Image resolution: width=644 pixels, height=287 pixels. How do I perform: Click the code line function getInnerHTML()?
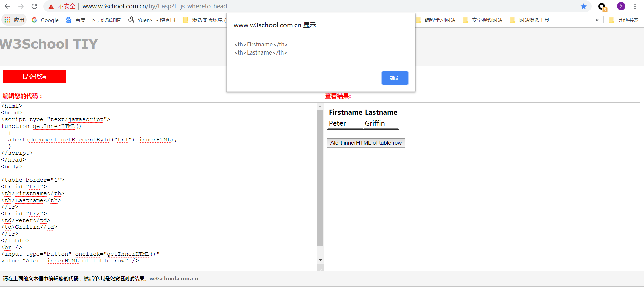[41, 126]
